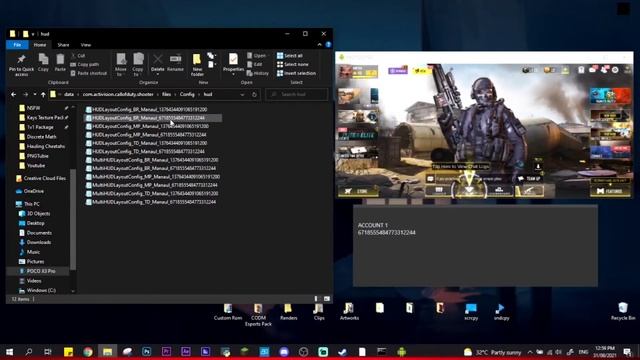Click Copy path in the ribbon
Viewport: 640px width, 360px height.
click(x=85, y=64)
